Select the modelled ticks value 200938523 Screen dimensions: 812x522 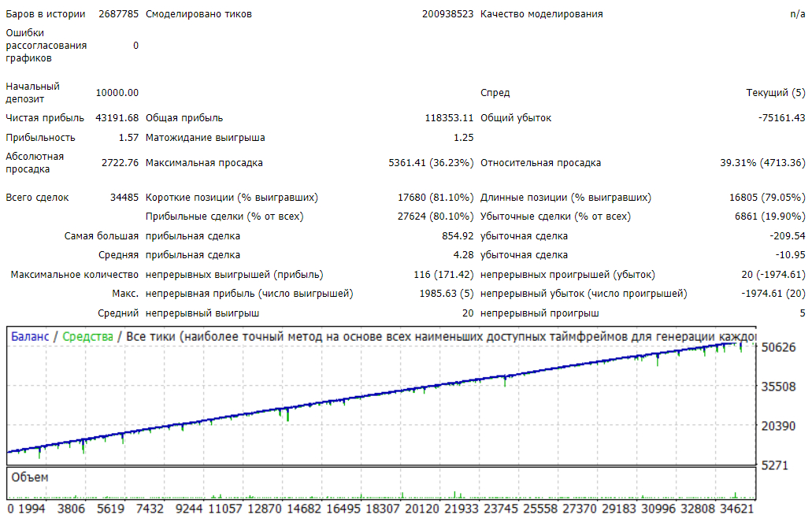(x=447, y=14)
